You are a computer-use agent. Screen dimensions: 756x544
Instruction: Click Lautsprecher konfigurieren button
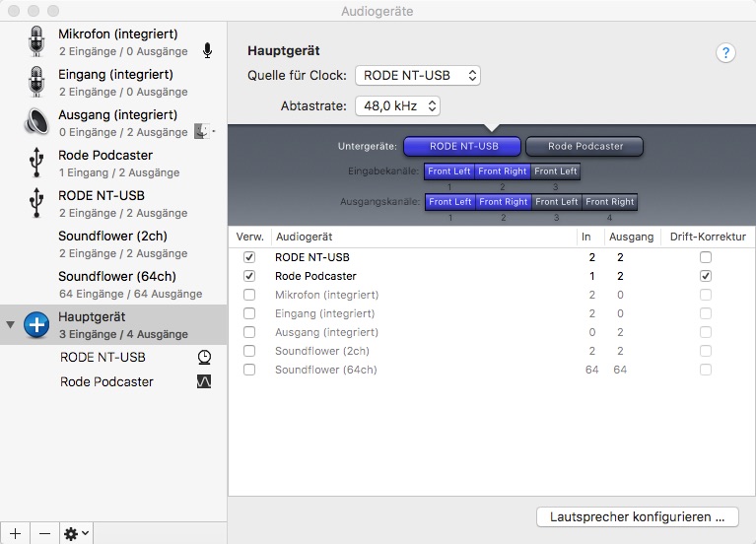(638, 517)
